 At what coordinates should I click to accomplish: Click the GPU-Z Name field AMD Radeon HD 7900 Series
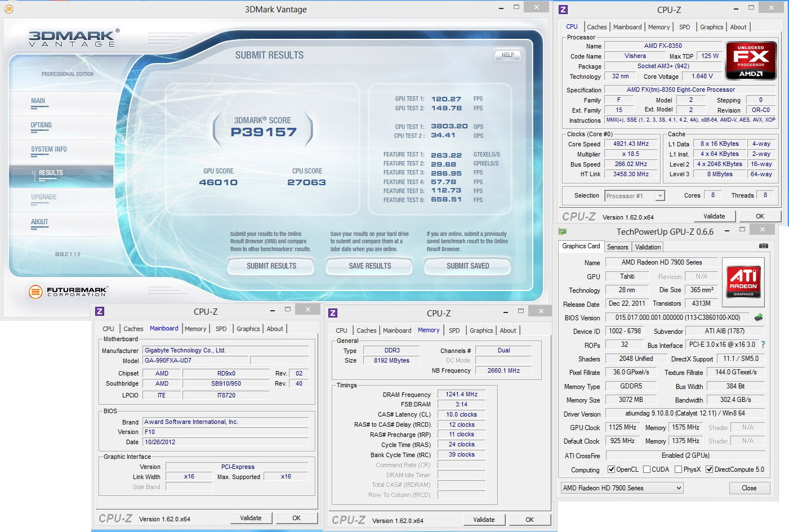pos(662,262)
